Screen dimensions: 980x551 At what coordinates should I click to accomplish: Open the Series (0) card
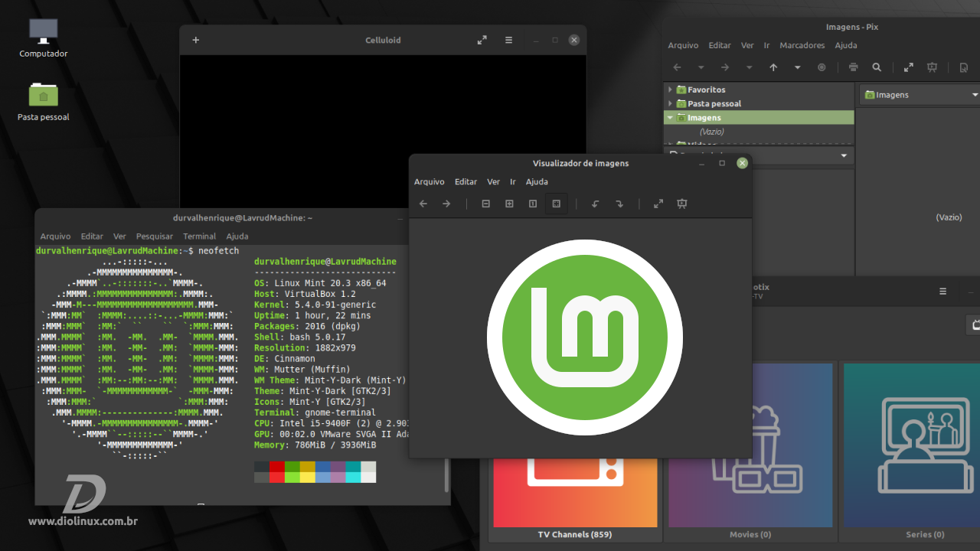(x=909, y=452)
